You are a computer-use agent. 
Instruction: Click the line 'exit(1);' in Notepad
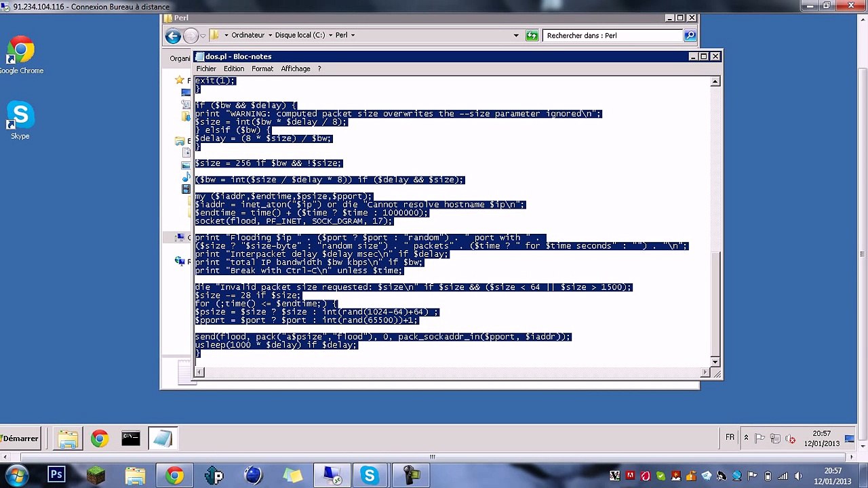point(215,81)
